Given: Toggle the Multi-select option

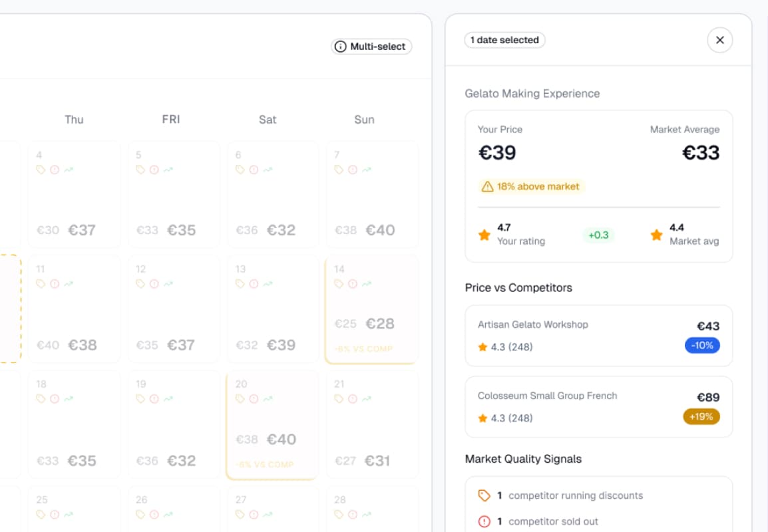Looking at the screenshot, I should pyautogui.click(x=371, y=47).
